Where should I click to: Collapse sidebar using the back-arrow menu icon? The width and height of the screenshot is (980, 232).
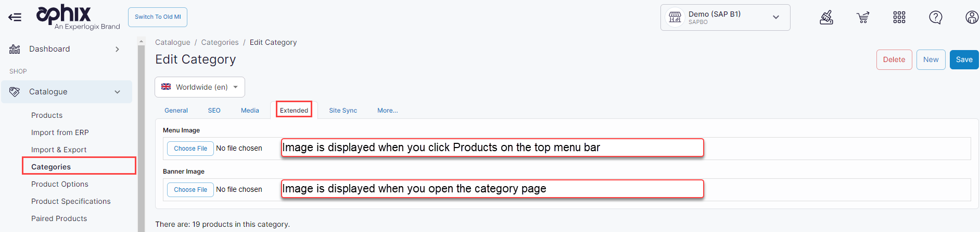click(x=15, y=17)
